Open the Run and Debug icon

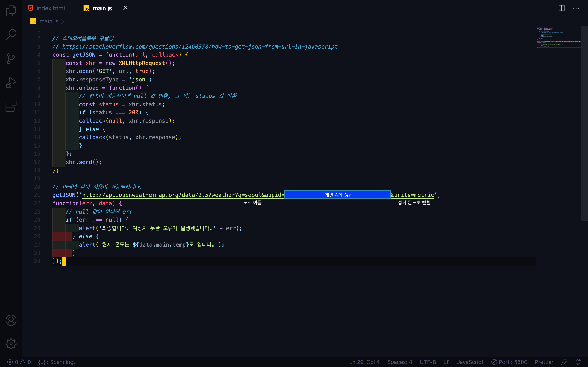[11, 83]
